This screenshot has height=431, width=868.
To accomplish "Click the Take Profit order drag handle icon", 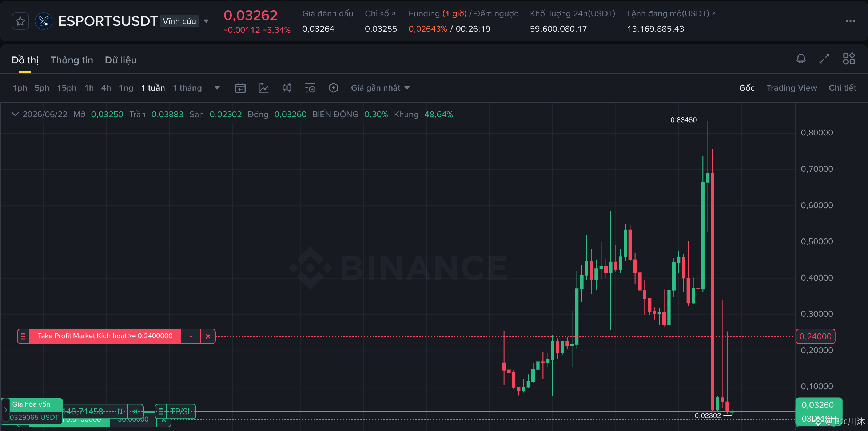I will (x=23, y=336).
